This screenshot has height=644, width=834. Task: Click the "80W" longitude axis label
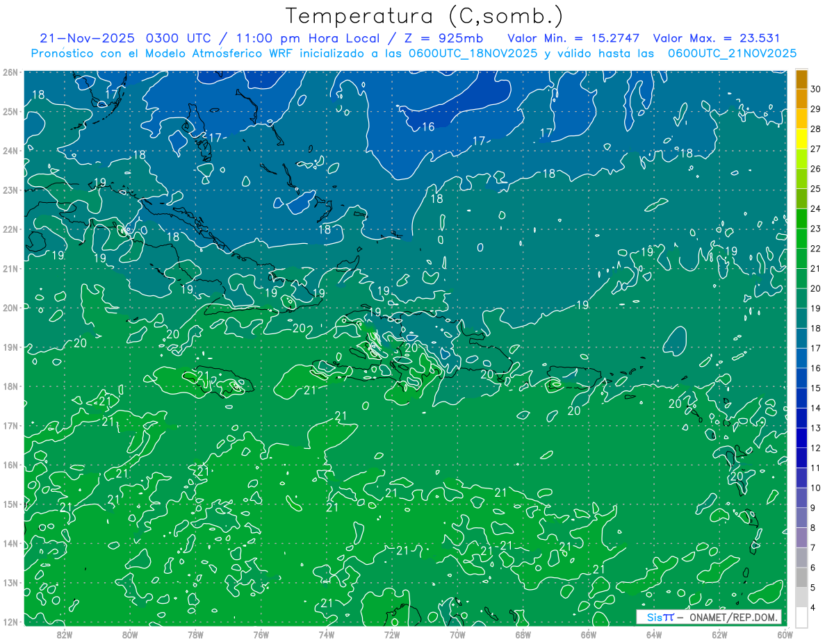click(129, 634)
